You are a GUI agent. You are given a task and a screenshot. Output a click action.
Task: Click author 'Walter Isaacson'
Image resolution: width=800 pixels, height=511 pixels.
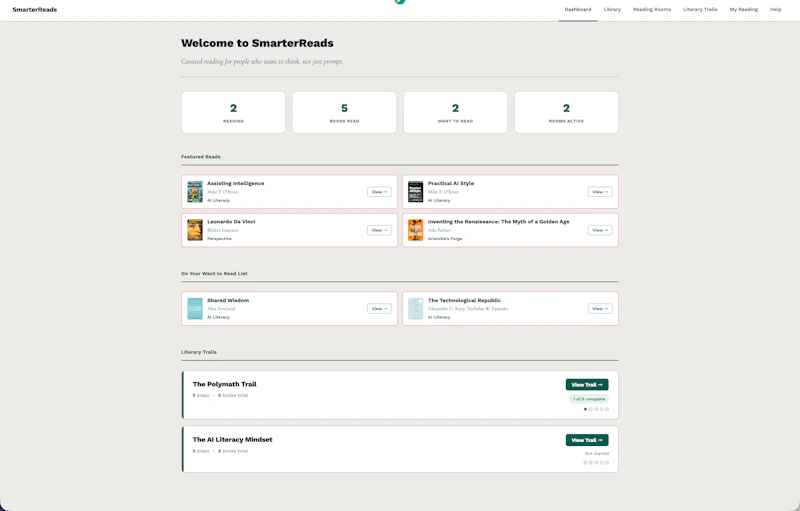pyautogui.click(x=222, y=230)
